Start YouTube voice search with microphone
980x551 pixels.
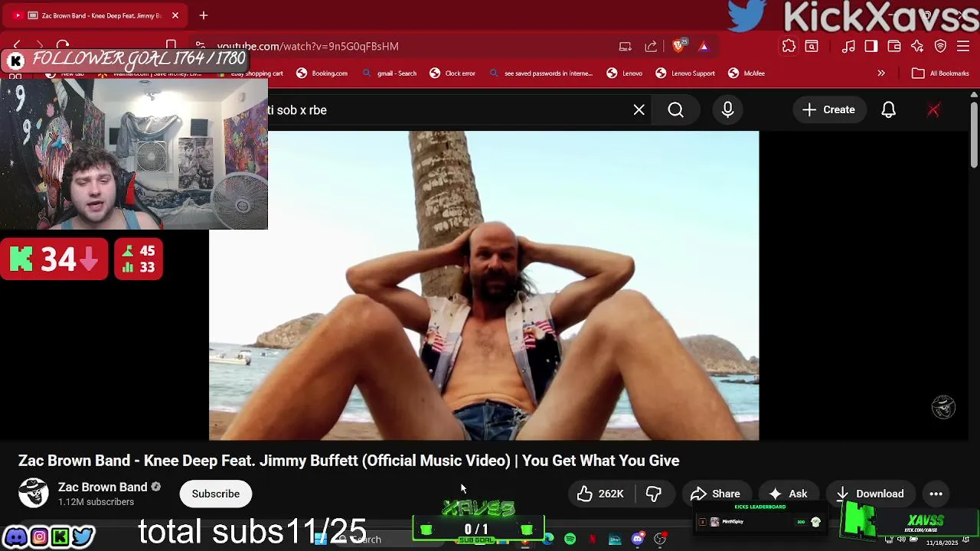click(x=728, y=110)
